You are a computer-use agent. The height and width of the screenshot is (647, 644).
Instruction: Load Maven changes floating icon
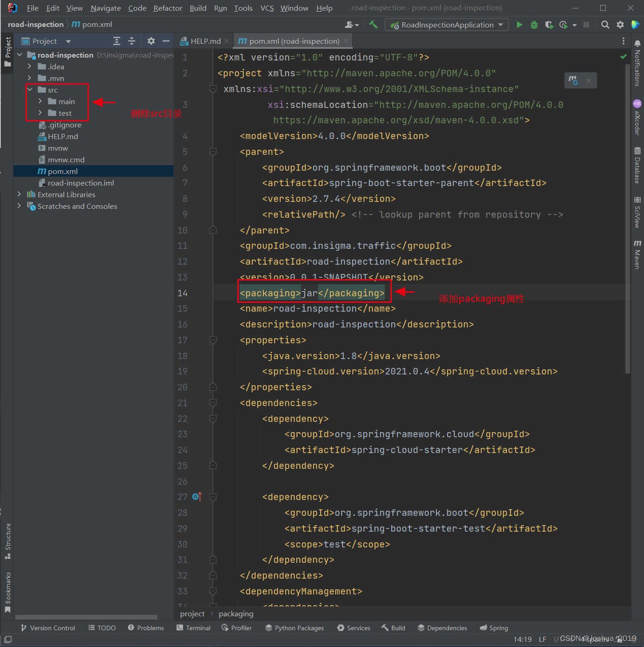pyautogui.click(x=573, y=80)
